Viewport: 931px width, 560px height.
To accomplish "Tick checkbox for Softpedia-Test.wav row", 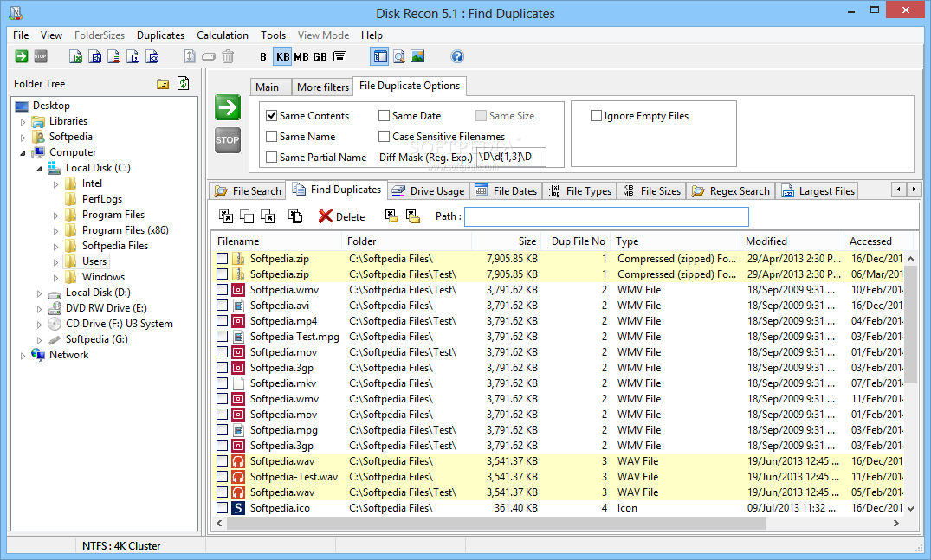I will tap(222, 476).
